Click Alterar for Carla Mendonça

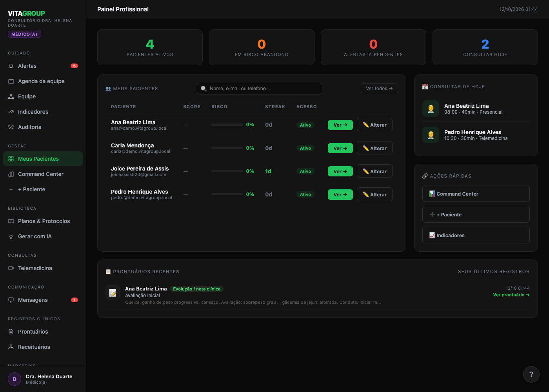(374, 148)
